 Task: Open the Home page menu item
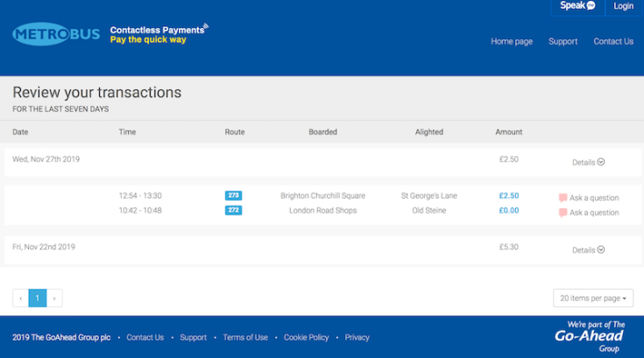511,41
